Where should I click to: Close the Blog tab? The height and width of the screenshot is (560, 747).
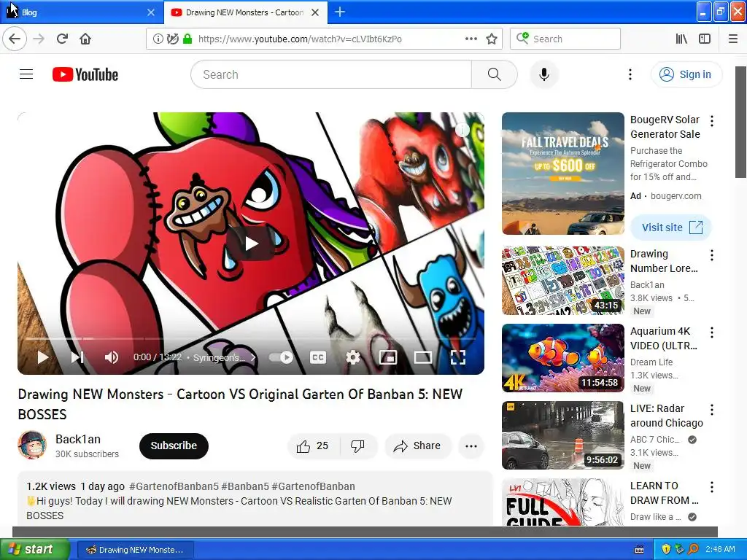151,12
